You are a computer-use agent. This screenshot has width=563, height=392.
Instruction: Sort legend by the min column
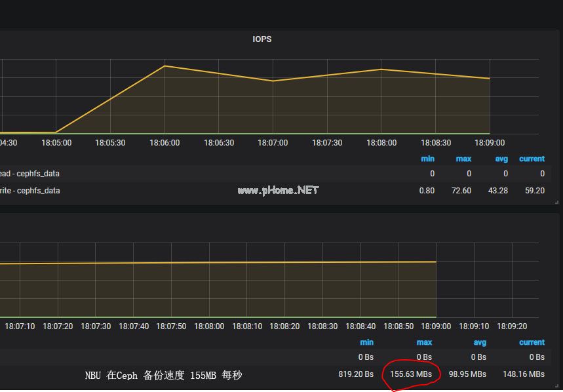[427, 159]
